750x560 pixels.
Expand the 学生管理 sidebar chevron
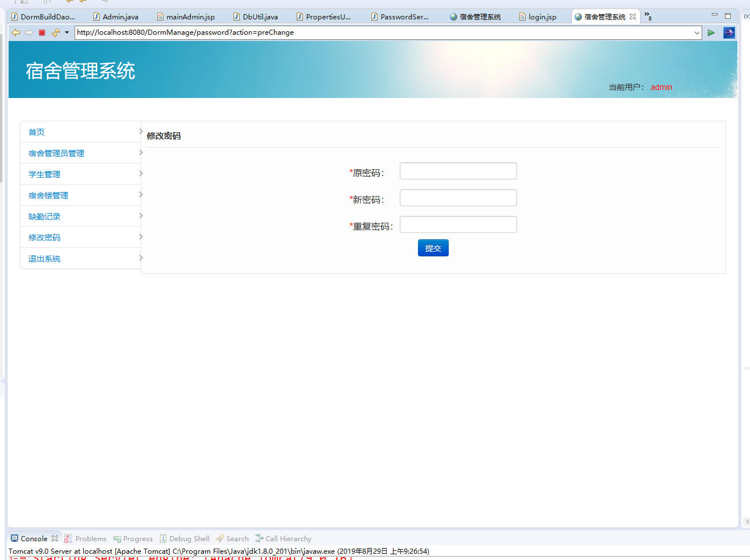(141, 174)
